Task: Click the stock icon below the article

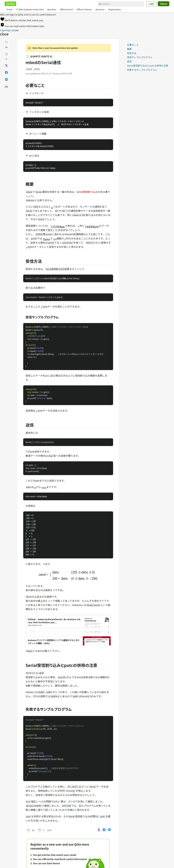Action: click(40, 830)
